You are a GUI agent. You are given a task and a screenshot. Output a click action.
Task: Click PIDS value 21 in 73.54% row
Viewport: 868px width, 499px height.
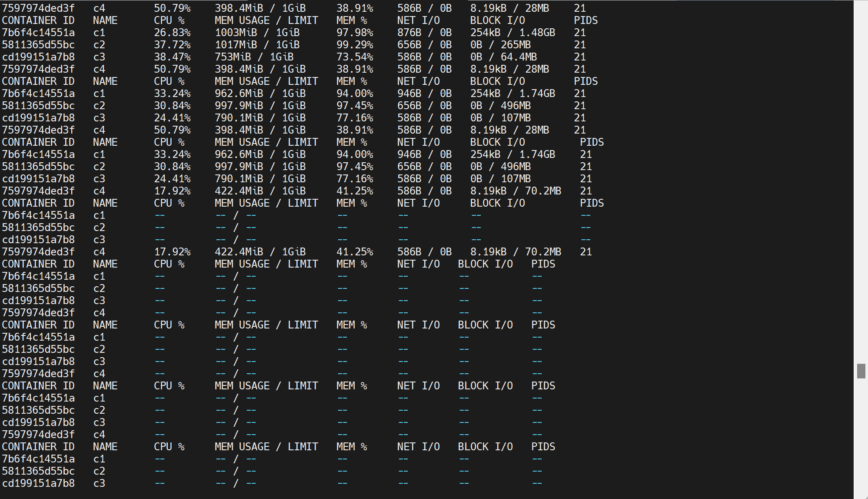click(x=579, y=57)
